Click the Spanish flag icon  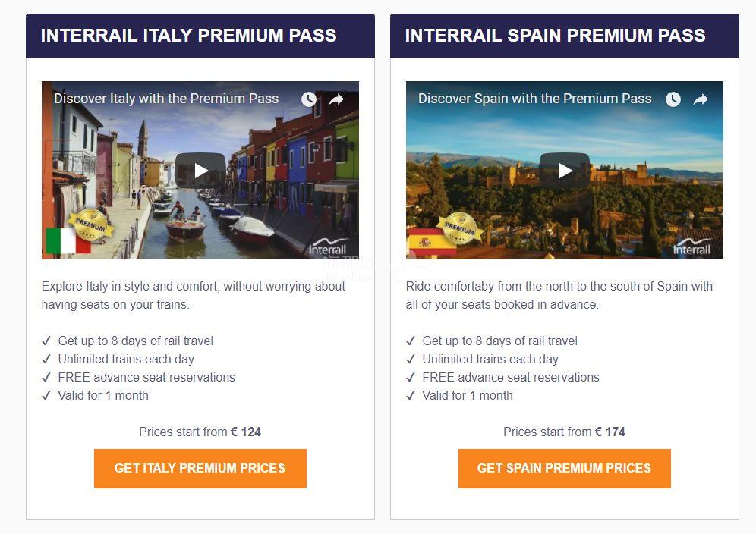click(x=429, y=241)
